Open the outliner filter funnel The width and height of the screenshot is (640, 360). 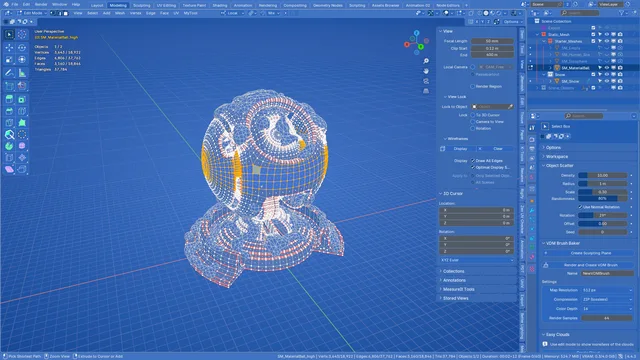click(622, 13)
